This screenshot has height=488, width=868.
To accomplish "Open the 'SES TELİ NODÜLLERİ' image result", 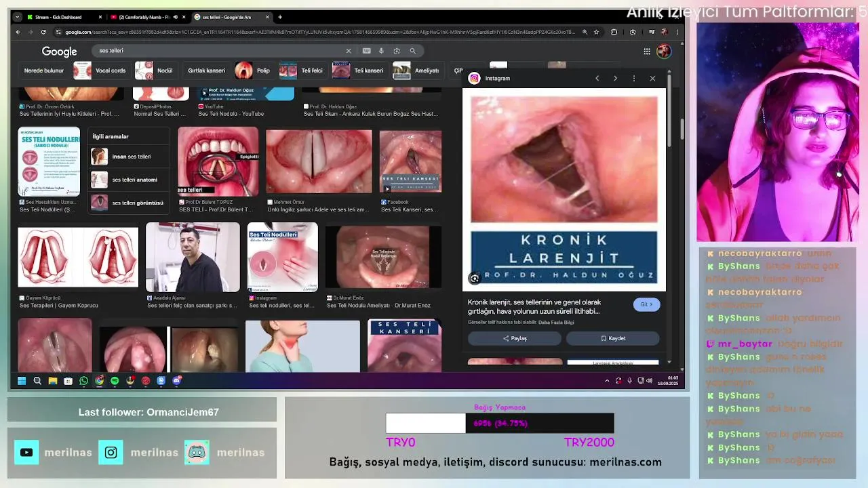I will pos(49,161).
